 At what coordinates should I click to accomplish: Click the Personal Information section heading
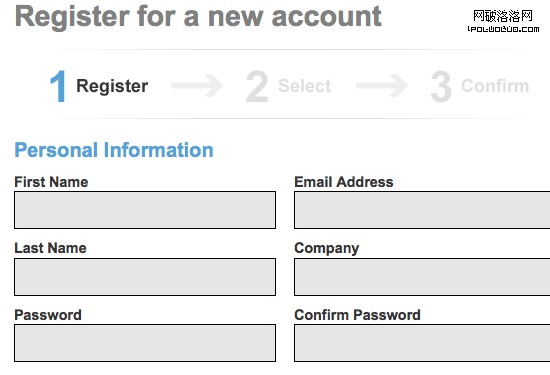(x=114, y=150)
